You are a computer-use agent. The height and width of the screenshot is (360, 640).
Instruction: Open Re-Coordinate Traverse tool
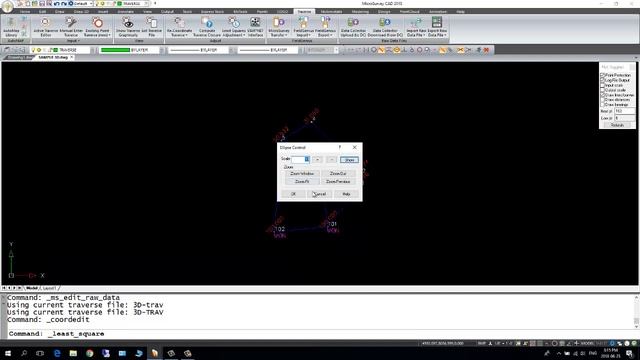coord(179,27)
